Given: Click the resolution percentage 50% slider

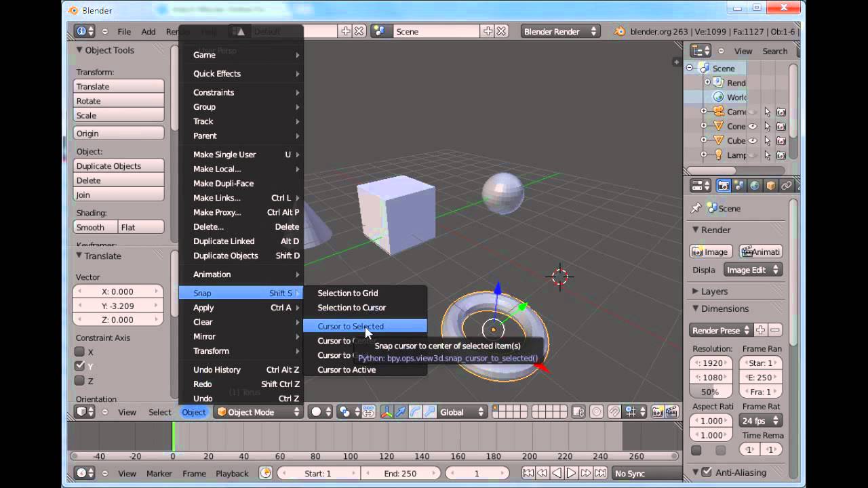Looking at the screenshot, I should pos(711,392).
